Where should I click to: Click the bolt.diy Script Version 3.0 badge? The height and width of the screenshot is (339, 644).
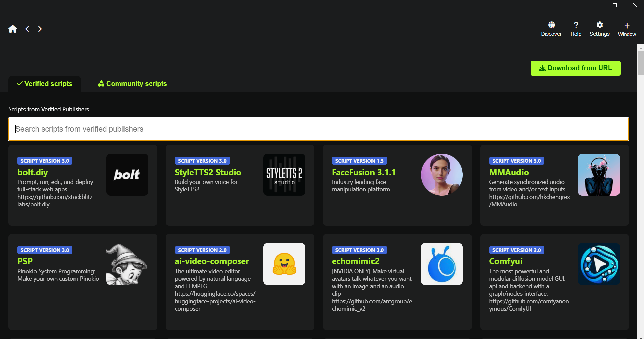pyautogui.click(x=45, y=161)
